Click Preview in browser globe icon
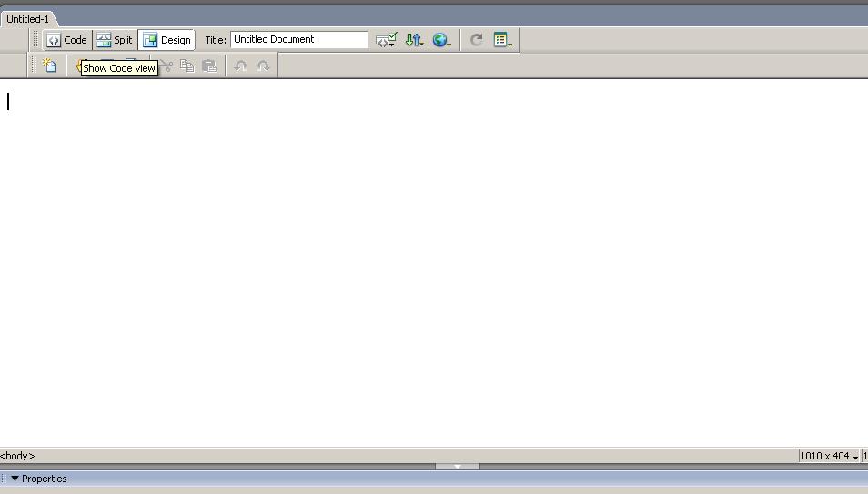This screenshot has width=868, height=494. coord(441,40)
